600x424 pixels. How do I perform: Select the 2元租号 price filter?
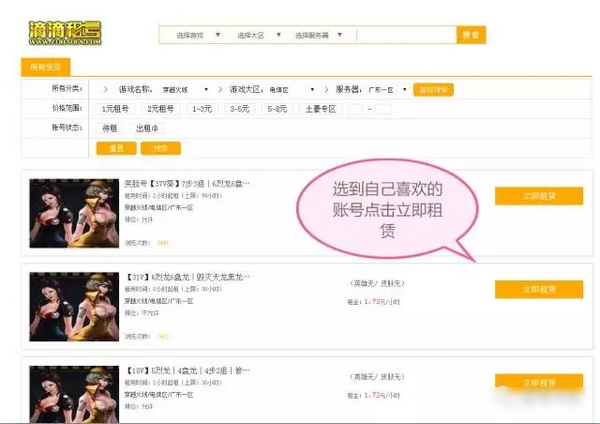(x=161, y=109)
